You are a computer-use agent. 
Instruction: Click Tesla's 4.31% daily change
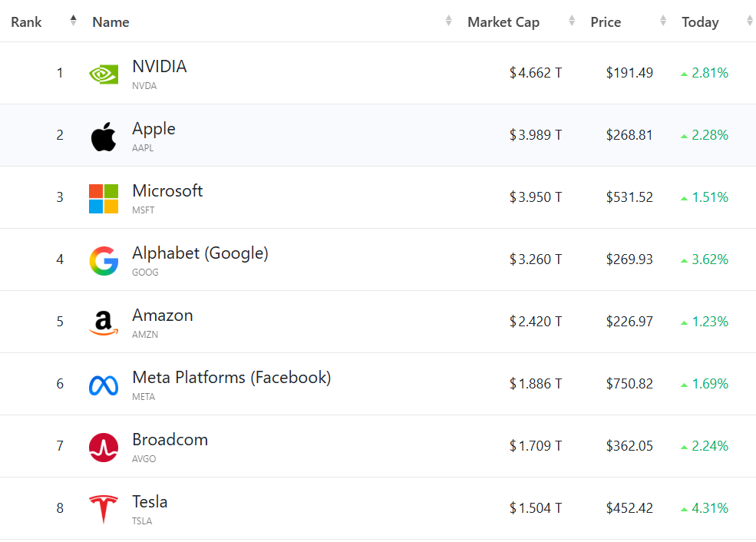[x=709, y=508]
